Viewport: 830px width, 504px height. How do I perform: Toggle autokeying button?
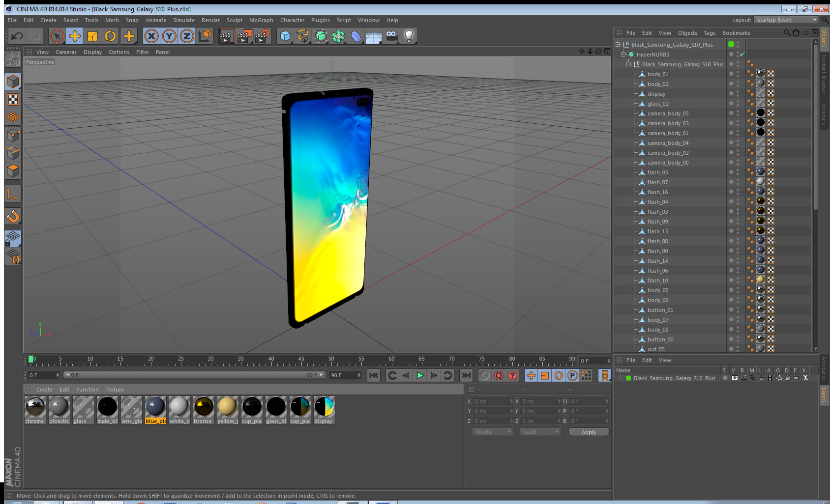[499, 375]
